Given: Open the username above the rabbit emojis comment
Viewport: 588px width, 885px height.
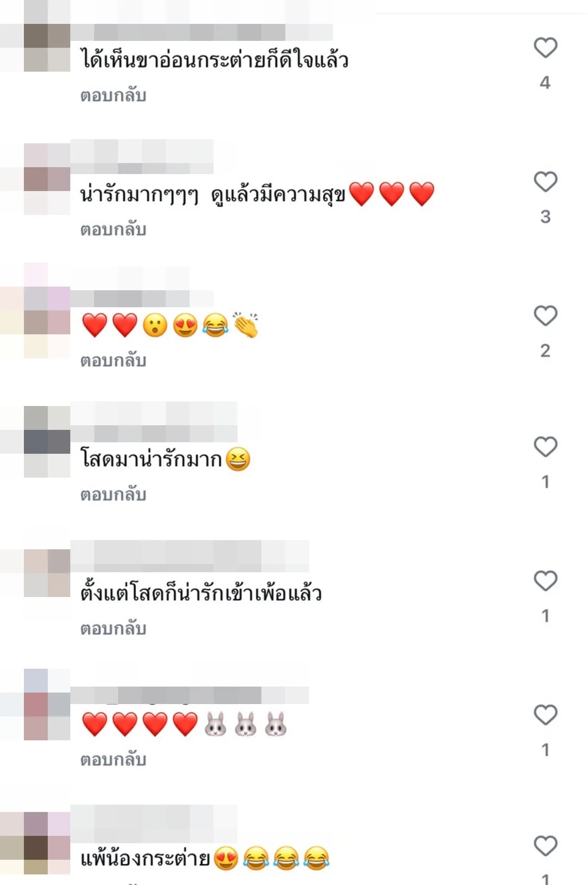Looking at the screenshot, I should click(190, 695).
